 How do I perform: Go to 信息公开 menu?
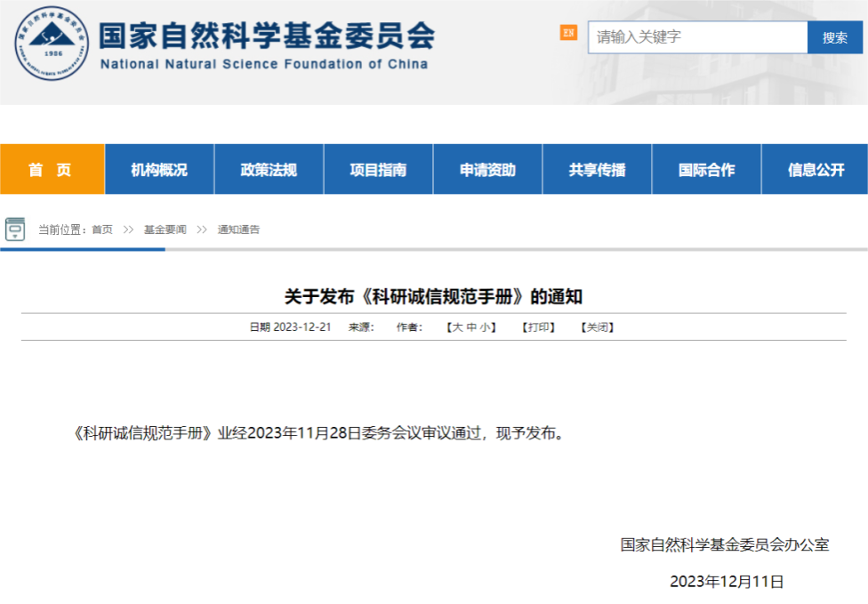click(x=816, y=169)
